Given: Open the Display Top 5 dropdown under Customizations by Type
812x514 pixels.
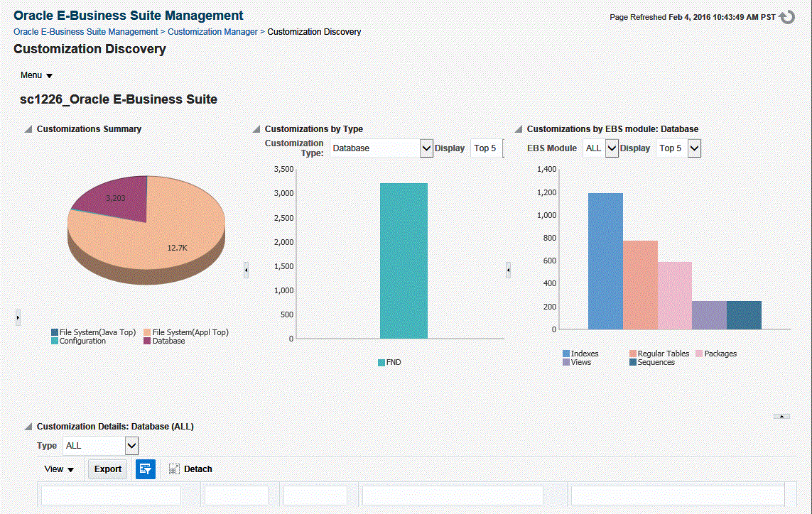Looking at the screenshot, I should [x=487, y=148].
